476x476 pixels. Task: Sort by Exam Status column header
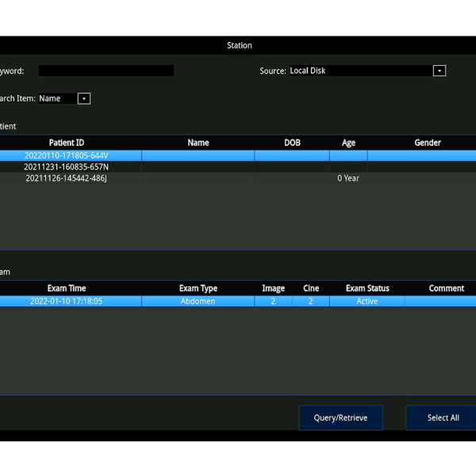pos(367,288)
